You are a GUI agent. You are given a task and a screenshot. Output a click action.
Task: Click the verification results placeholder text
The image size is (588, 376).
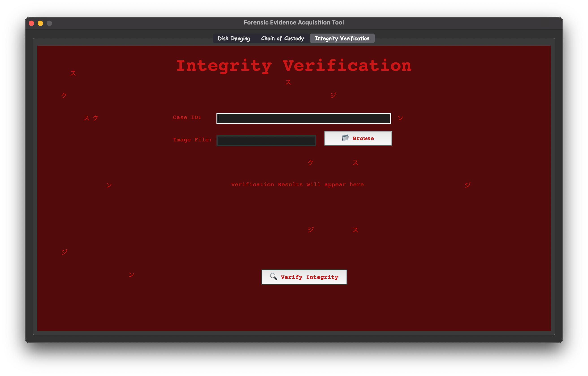[x=297, y=185]
